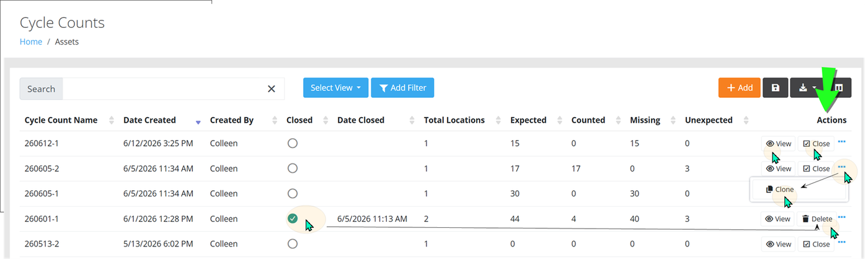The image size is (868, 262).
Task: Click the save view floppy disk icon
Action: point(775,88)
